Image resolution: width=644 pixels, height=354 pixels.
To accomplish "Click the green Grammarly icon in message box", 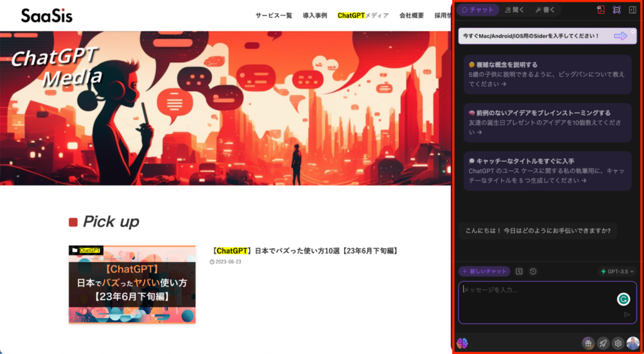I will (x=623, y=299).
